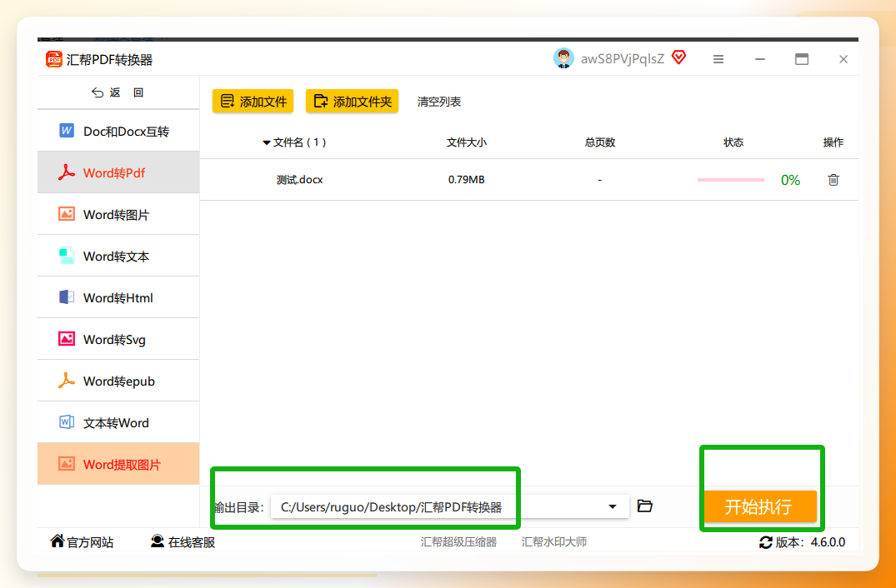Screen dimensions: 896x588
Task: Click the green 0% status value
Action: [x=790, y=181]
